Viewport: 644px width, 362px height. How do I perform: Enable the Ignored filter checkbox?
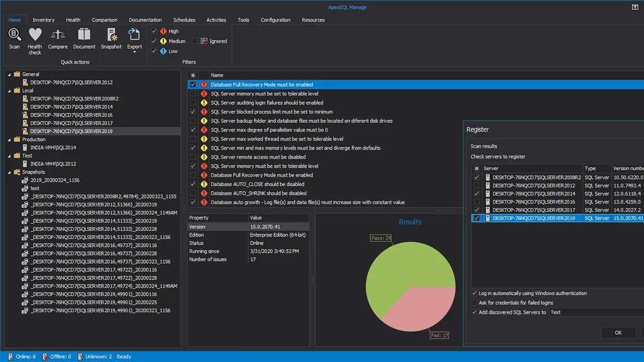(195, 41)
